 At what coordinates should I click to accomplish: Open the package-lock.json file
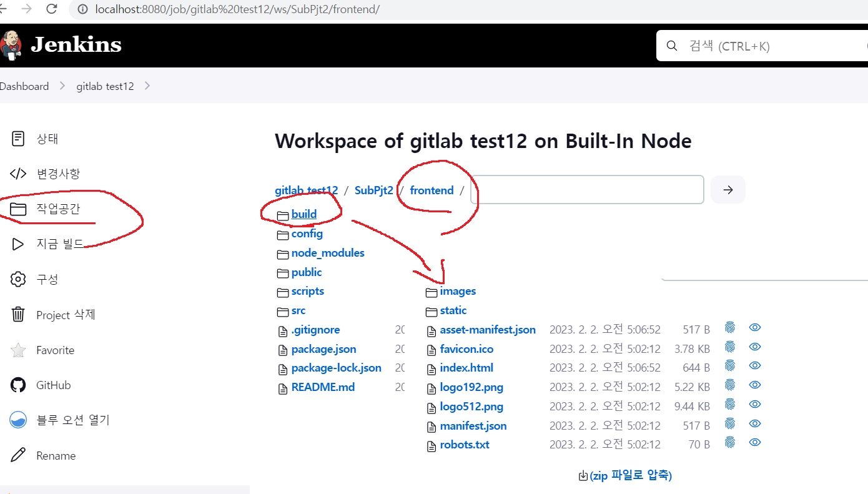(337, 368)
